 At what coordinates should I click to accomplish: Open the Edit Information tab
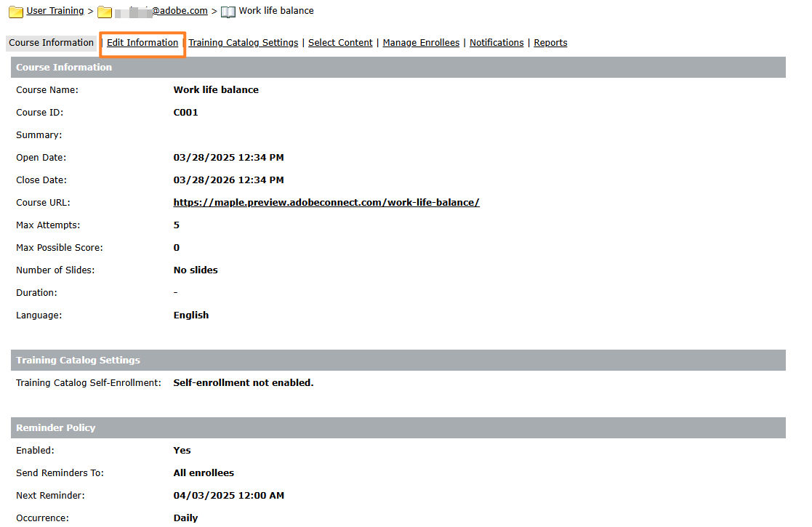142,43
